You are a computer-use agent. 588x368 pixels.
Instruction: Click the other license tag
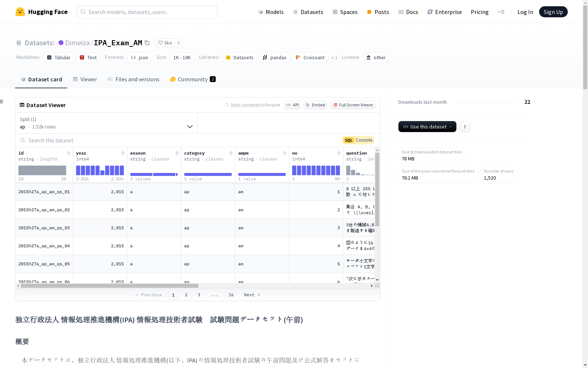coord(376,57)
